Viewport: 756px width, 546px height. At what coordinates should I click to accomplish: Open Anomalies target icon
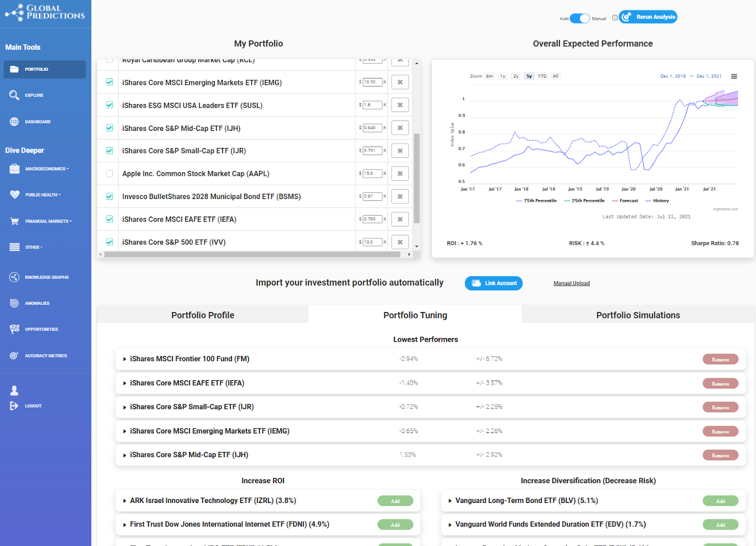tap(14, 303)
